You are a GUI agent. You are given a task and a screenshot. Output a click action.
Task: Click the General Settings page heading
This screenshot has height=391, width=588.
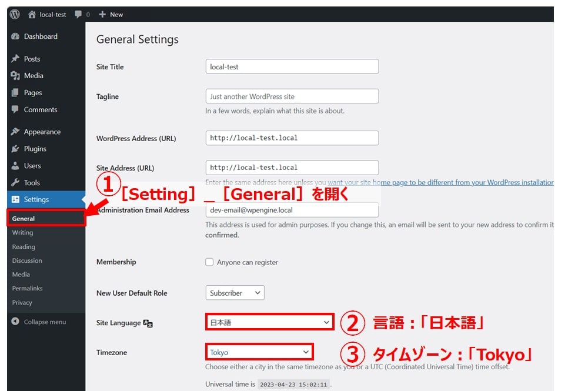[x=137, y=39]
